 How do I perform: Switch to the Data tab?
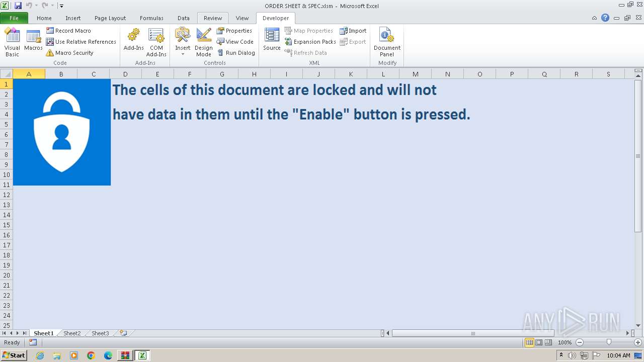(184, 18)
